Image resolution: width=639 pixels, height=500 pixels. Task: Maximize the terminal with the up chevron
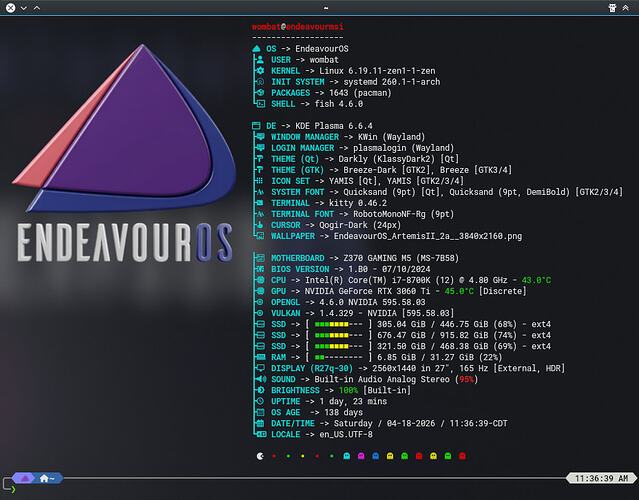click(x=37, y=8)
